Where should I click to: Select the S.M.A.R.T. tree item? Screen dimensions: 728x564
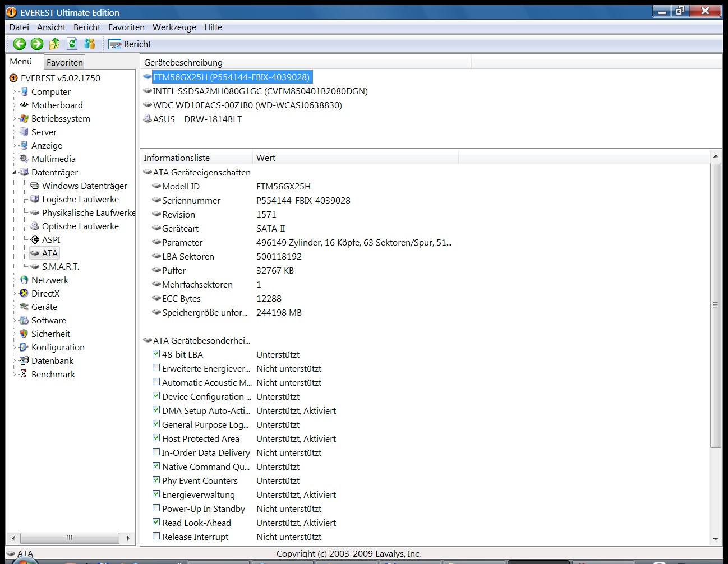[x=61, y=266]
